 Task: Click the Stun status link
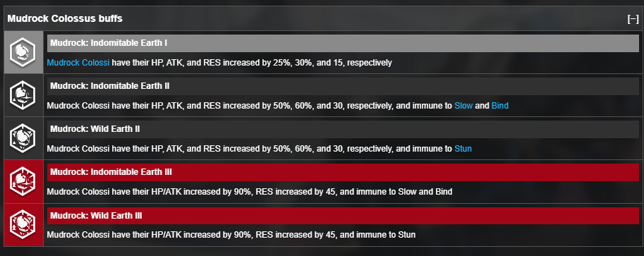coord(463,150)
